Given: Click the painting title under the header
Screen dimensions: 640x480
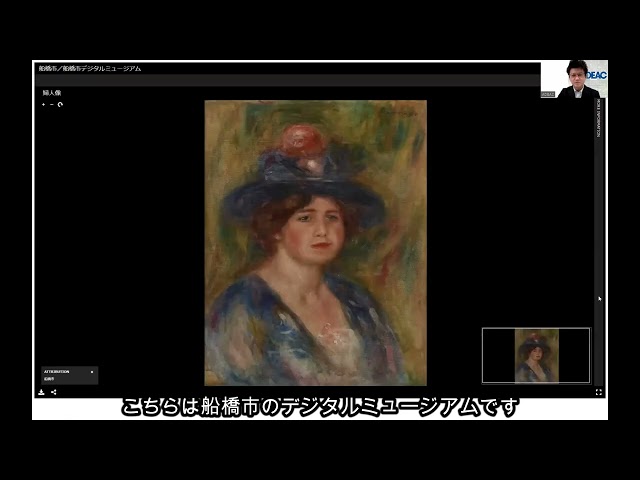Looking at the screenshot, I should [x=52, y=93].
